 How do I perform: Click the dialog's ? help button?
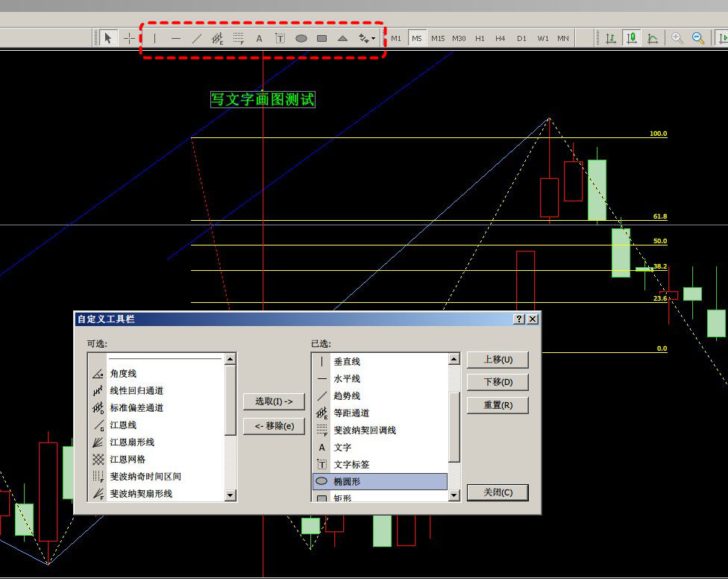pyautogui.click(x=519, y=319)
